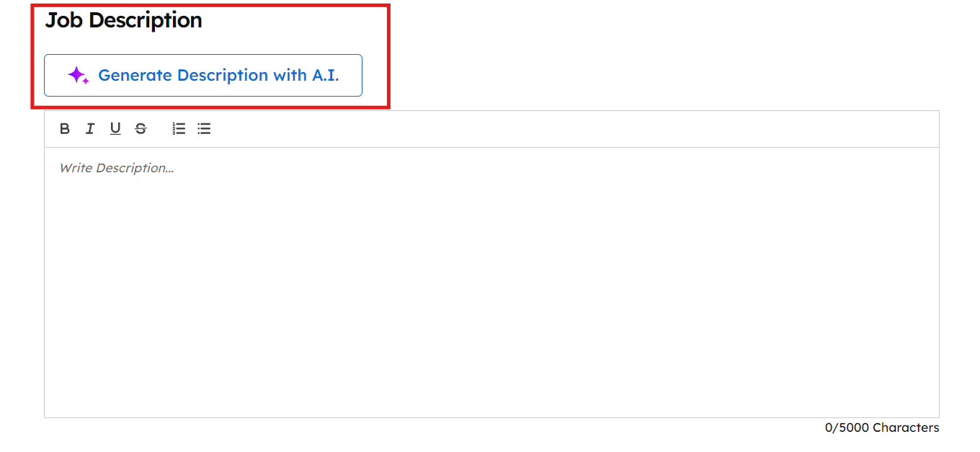The image size is (980, 452).
Task: Click the 'Job Description' heading
Action: pos(123,20)
